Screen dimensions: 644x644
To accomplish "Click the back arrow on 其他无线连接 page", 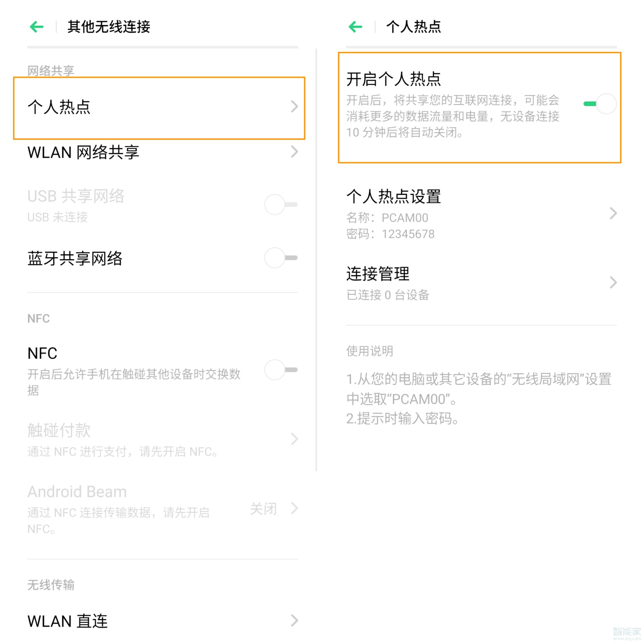I will 37,27.
